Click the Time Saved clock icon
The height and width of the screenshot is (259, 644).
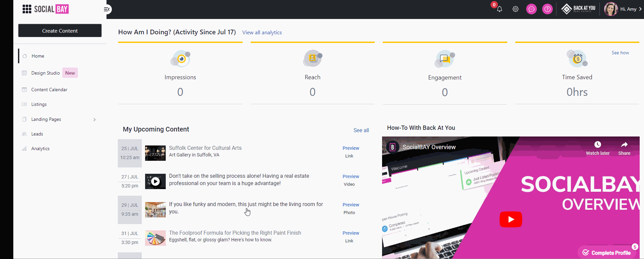point(577,59)
